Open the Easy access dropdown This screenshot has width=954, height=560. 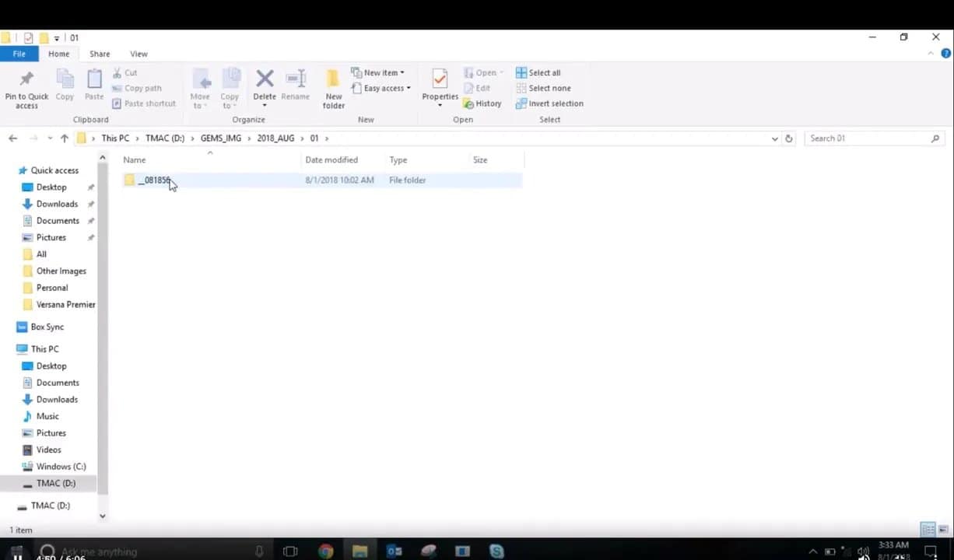coord(381,88)
